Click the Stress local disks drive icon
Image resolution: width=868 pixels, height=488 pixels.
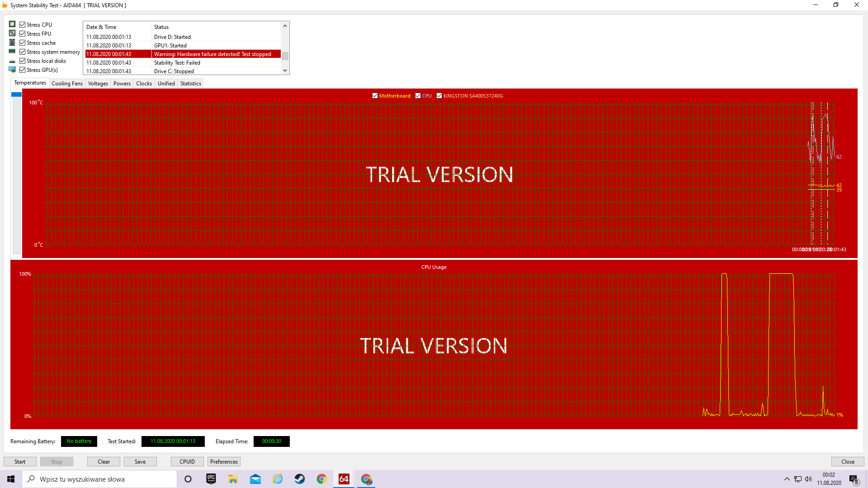click(x=12, y=61)
